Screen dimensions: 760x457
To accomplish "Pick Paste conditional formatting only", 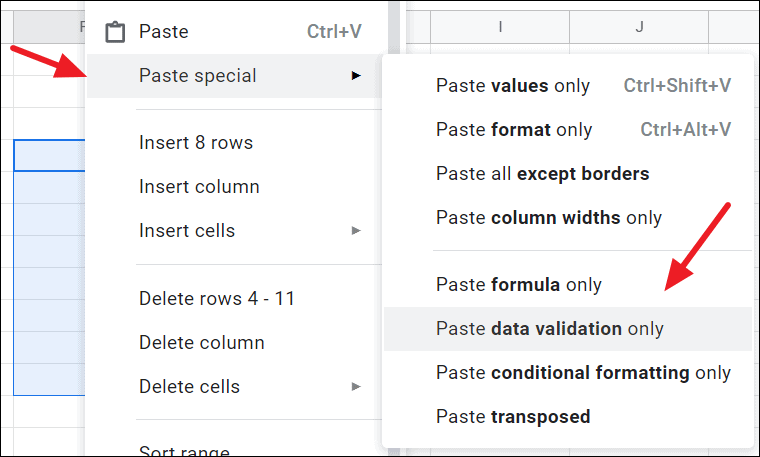I will tap(583, 373).
